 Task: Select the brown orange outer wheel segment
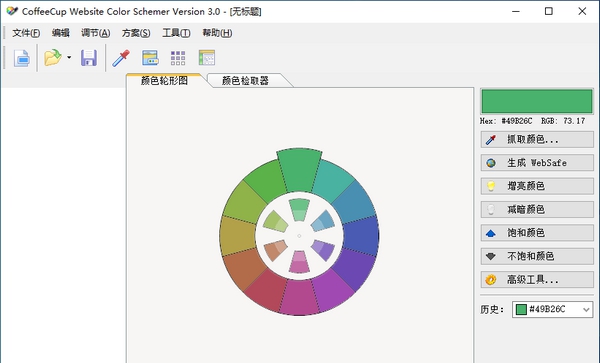pyautogui.click(x=245, y=269)
